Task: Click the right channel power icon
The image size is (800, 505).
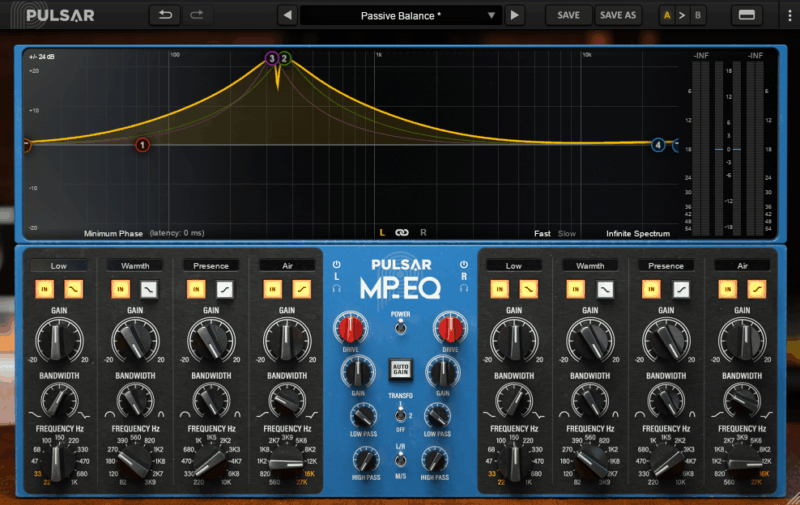Action: click(x=464, y=266)
